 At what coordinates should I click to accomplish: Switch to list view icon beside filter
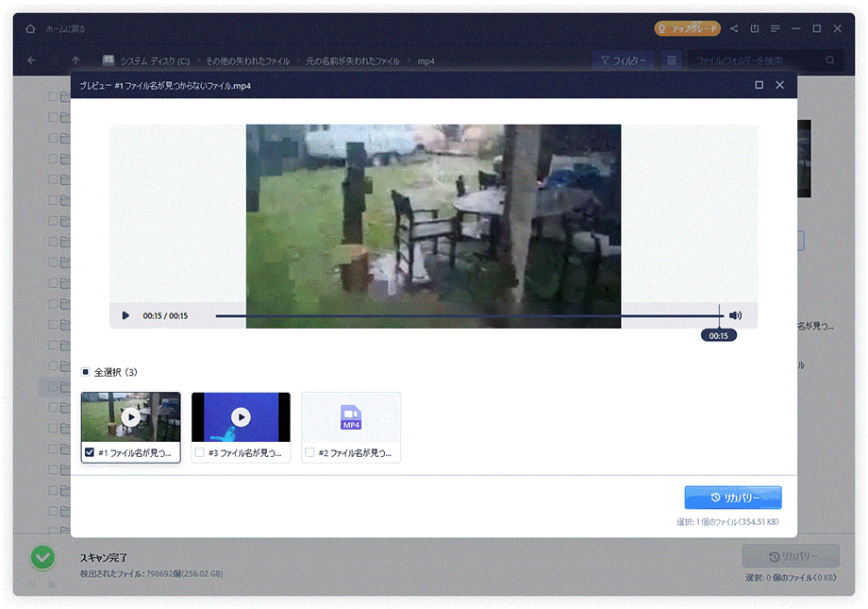[672, 60]
